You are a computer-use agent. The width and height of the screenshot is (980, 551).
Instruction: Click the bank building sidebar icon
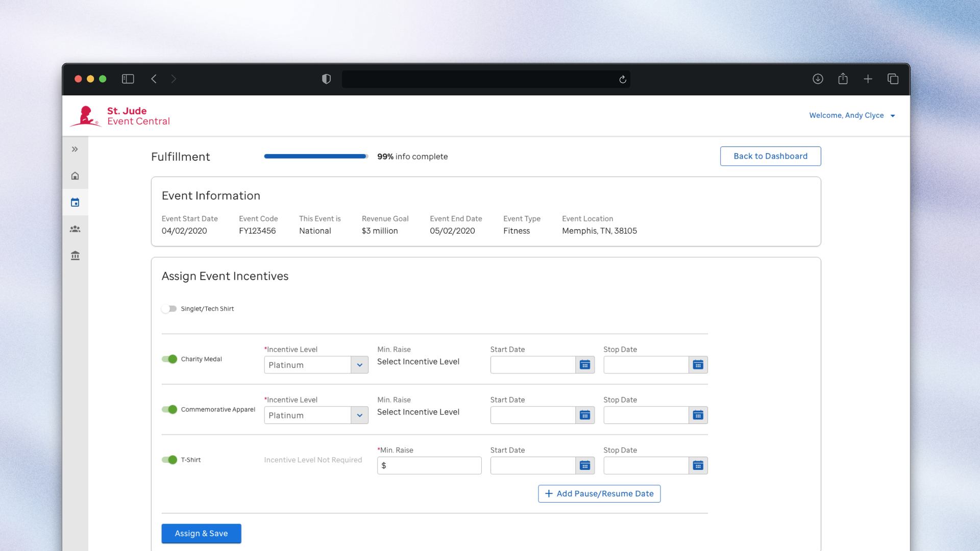coord(75,256)
